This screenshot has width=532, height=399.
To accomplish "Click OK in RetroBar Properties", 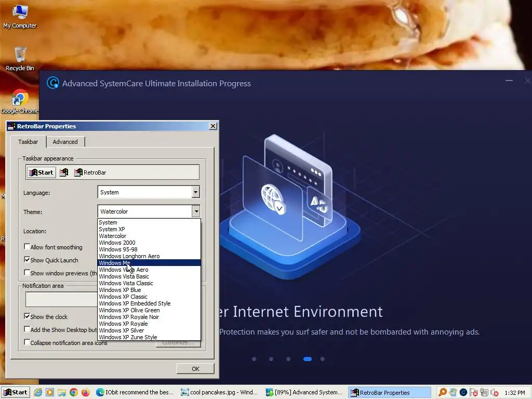I will 195,369.
